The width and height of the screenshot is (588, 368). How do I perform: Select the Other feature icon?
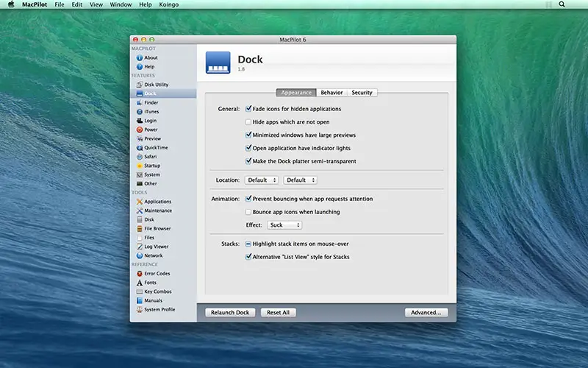point(140,183)
